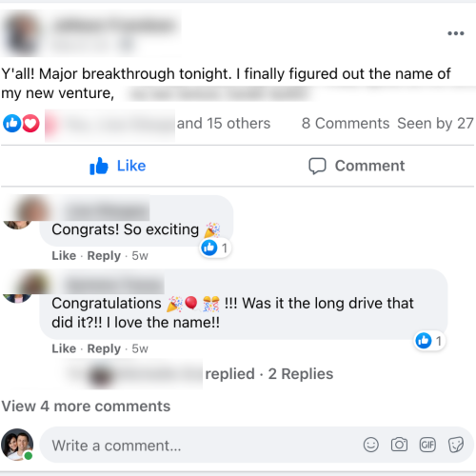Open the emoji picker smiley icon
Image resolution: width=476 pixels, height=476 pixels.
(x=371, y=445)
